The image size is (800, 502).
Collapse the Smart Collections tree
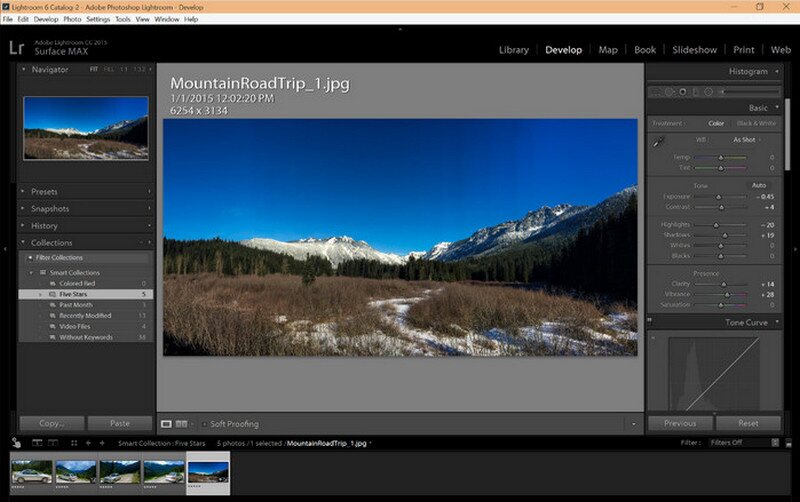(x=32, y=272)
